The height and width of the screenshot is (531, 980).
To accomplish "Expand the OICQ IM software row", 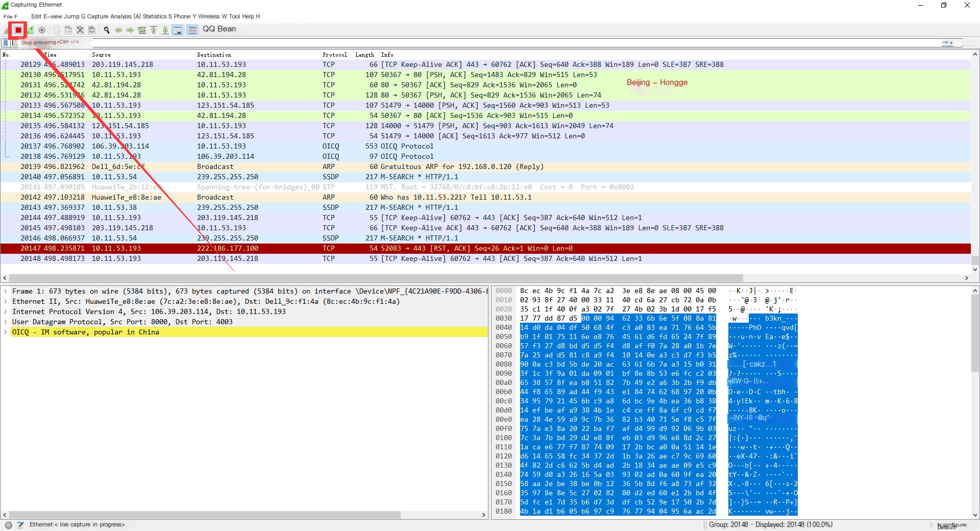I will [x=5, y=332].
